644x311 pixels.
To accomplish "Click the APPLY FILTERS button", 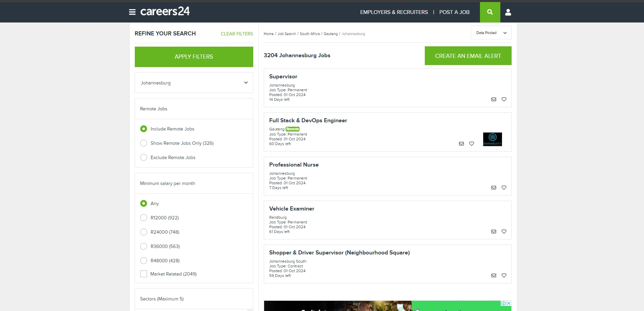I will coord(194,57).
